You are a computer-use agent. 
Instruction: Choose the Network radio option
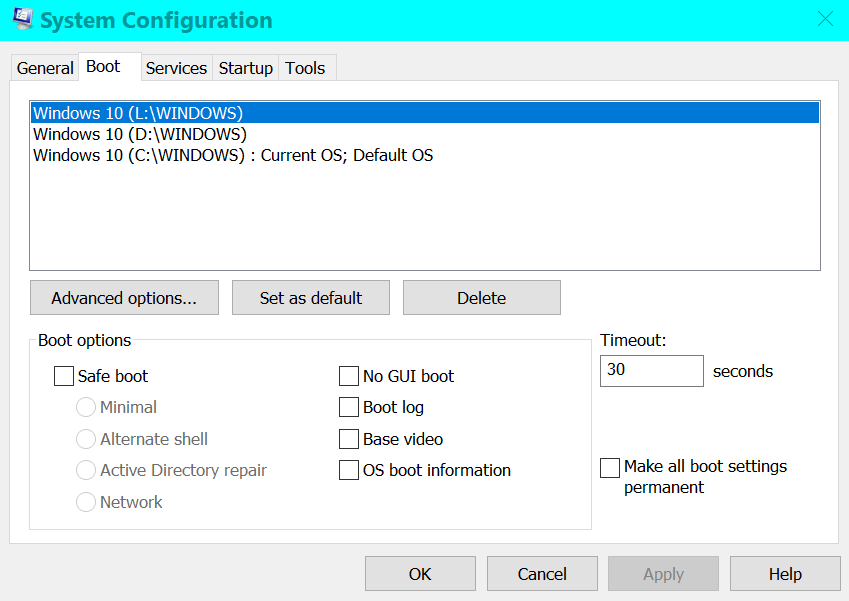pyautogui.click(x=86, y=502)
